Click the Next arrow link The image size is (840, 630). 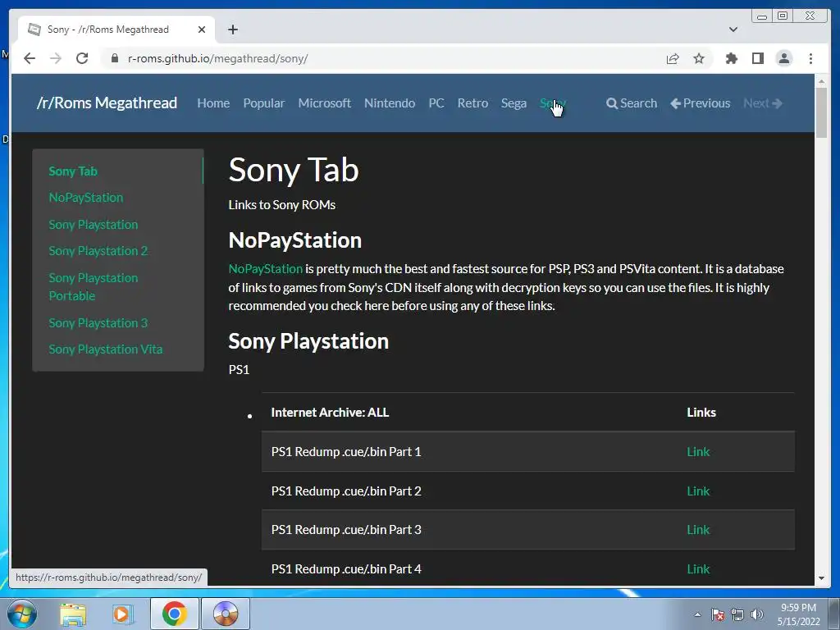pos(763,103)
